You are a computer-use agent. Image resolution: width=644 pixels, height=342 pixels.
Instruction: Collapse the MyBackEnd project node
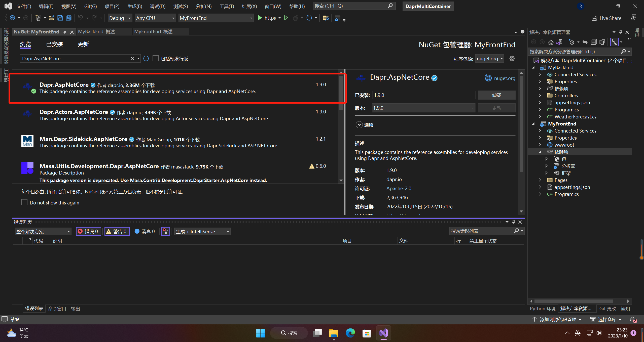click(x=533, y=67)
